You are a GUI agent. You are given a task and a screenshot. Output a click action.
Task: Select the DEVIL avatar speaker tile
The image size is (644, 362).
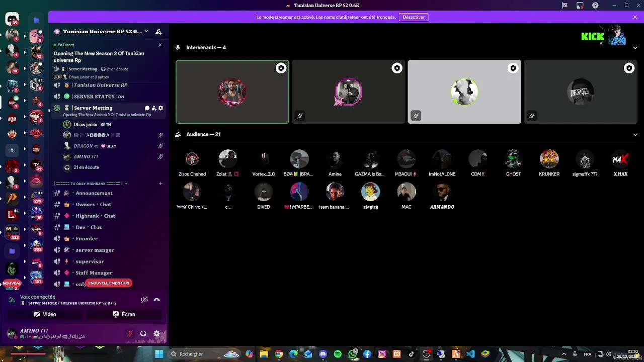click(581, 92)
